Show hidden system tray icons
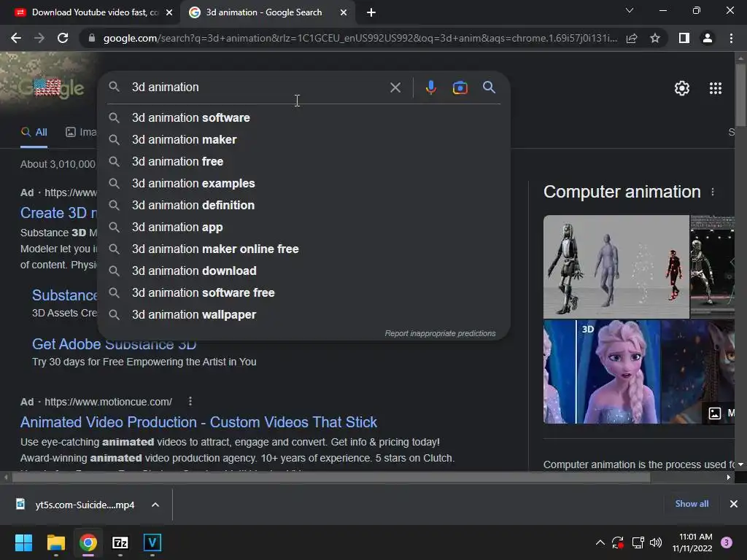Image resolution: width=747 pixels, height=560 pixels. tap(600, 542)
